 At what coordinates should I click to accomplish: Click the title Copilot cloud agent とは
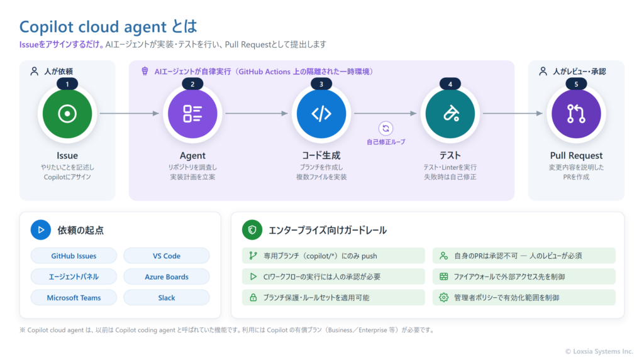[x=108, y=26]
